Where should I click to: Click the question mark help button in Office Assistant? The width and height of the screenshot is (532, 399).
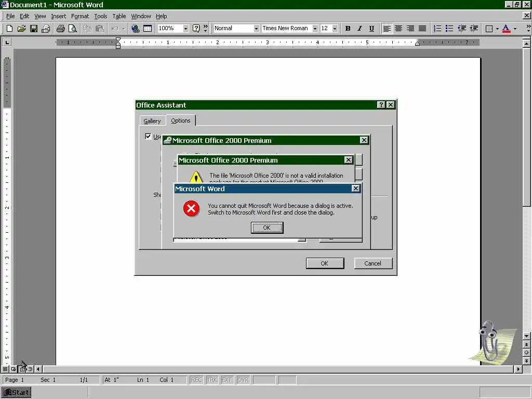coord(381,105)
